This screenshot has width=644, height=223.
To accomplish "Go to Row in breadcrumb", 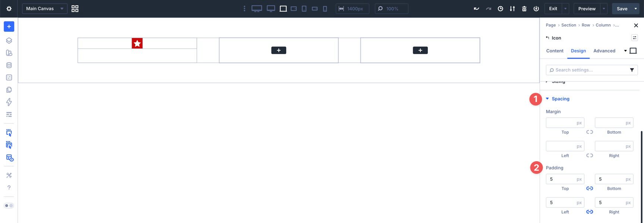I will tap(585, 25).
